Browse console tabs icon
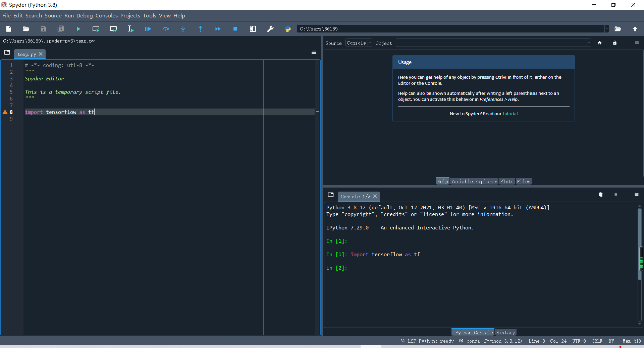The image size is (644, 348). pyautogui.click(x=331, y=195)
